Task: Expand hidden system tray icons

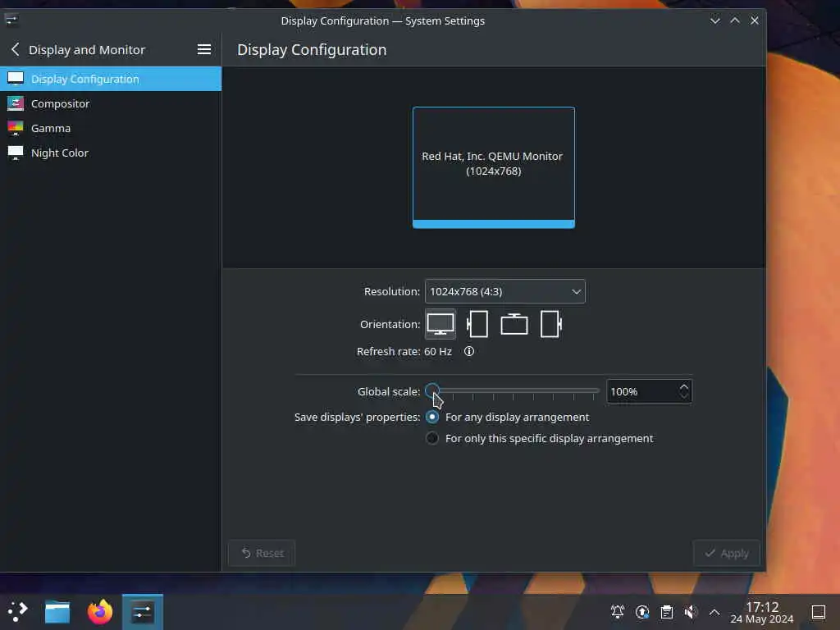Action: [x=714, y=611]
